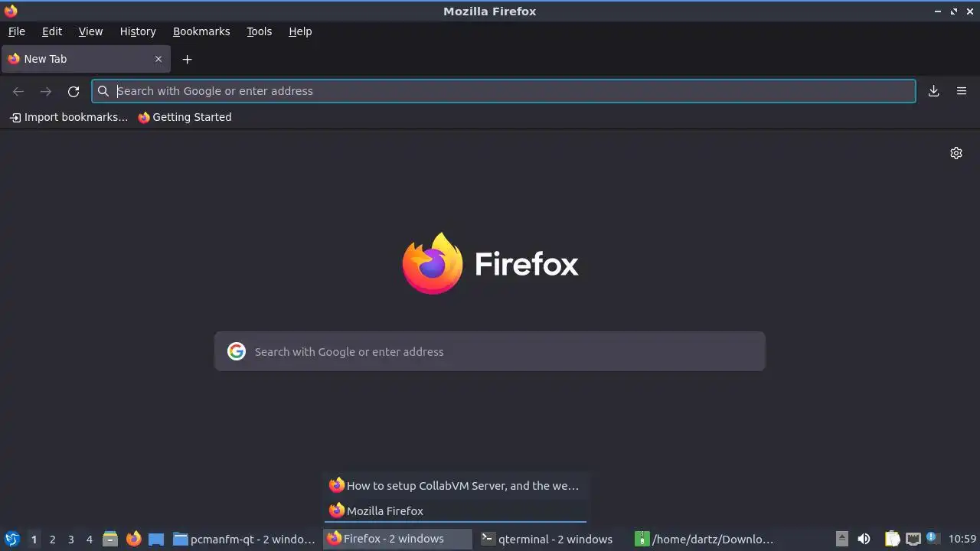
Task: Open the update notifier tray icon
Action: [932, 539]
